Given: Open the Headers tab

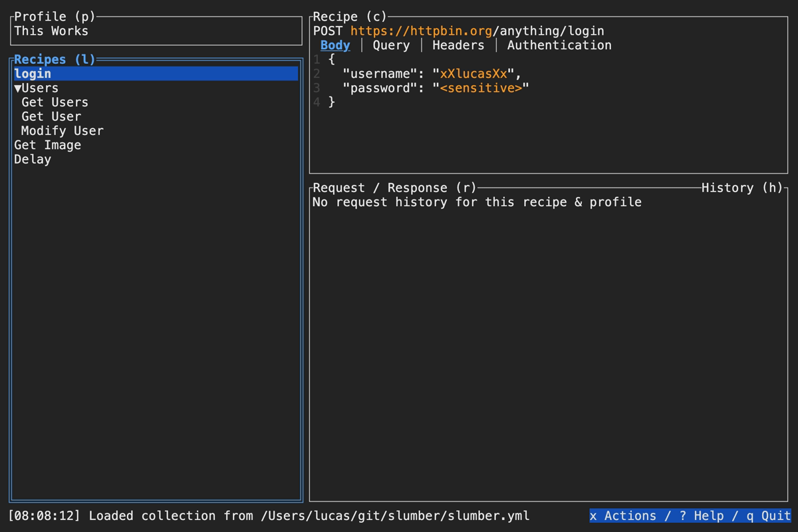Looking at the screenshot, I should [x=458, y=45].
